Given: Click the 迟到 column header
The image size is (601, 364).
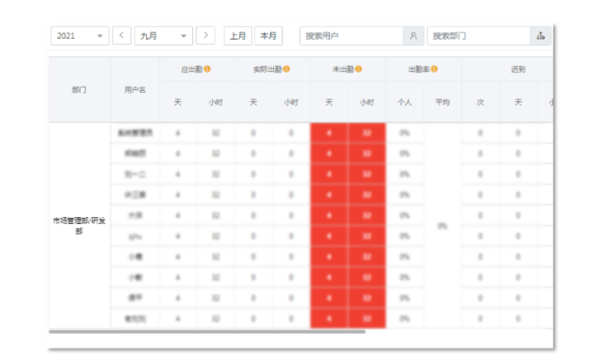Looking at the screenshot, I should (x=518, y=69).
